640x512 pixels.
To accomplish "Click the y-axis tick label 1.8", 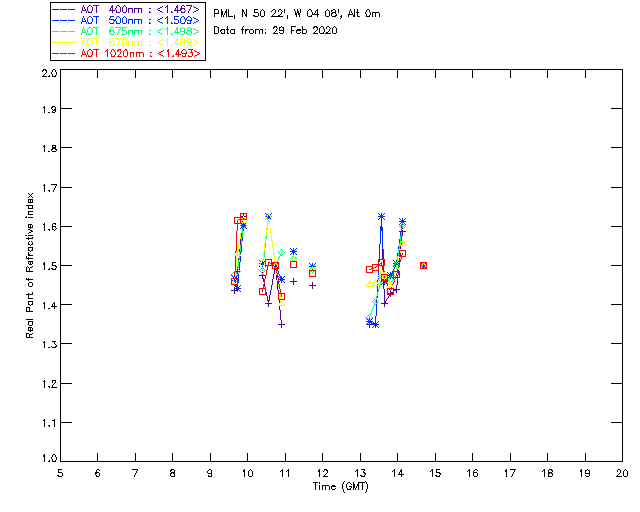I will click(x=49, y=148).
